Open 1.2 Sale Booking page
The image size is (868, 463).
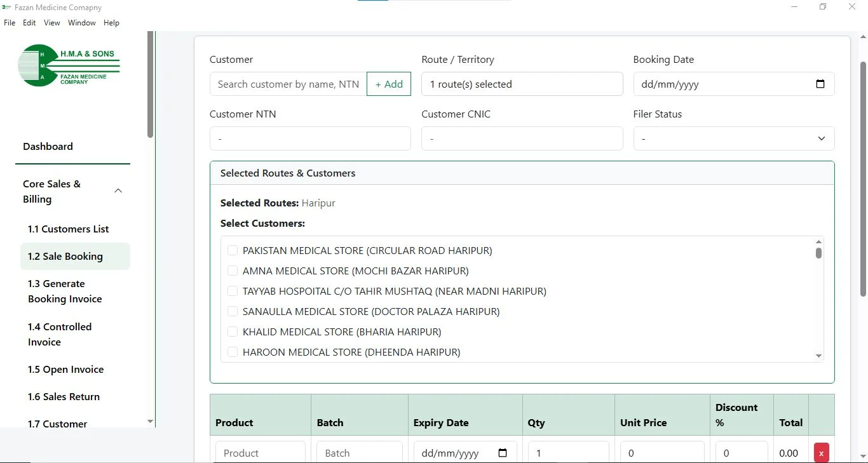coord(75,256)
